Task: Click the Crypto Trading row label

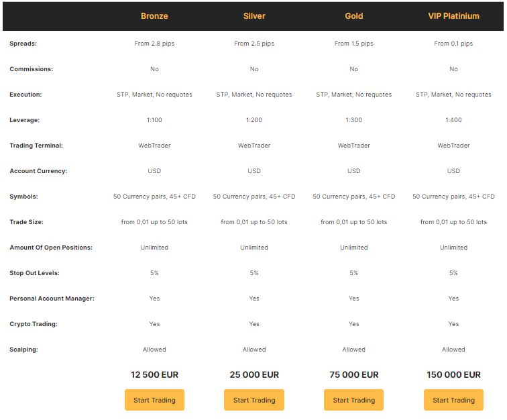Action: (x=34, y=324)
